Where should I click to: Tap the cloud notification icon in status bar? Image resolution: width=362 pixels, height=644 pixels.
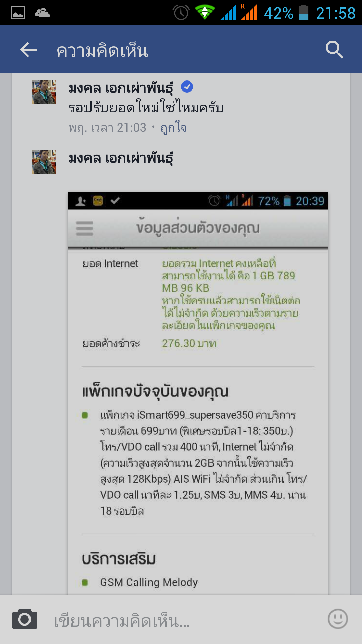coord(42,13)
